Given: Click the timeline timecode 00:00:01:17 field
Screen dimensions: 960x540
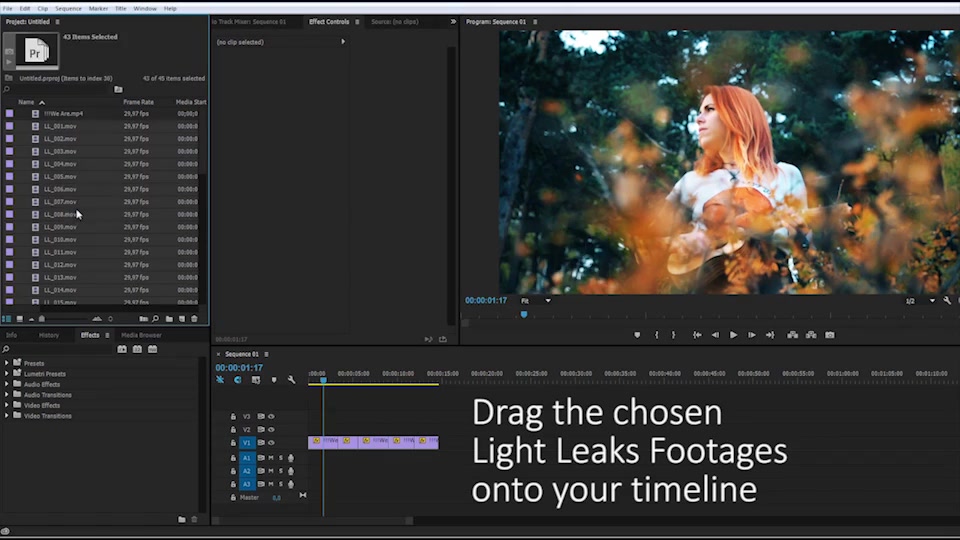Looking at the screenshot, I should 239,368.
